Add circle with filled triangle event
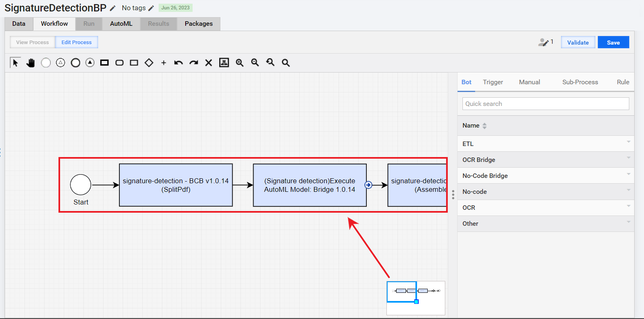The image size is (644, 319). point(90,63)
